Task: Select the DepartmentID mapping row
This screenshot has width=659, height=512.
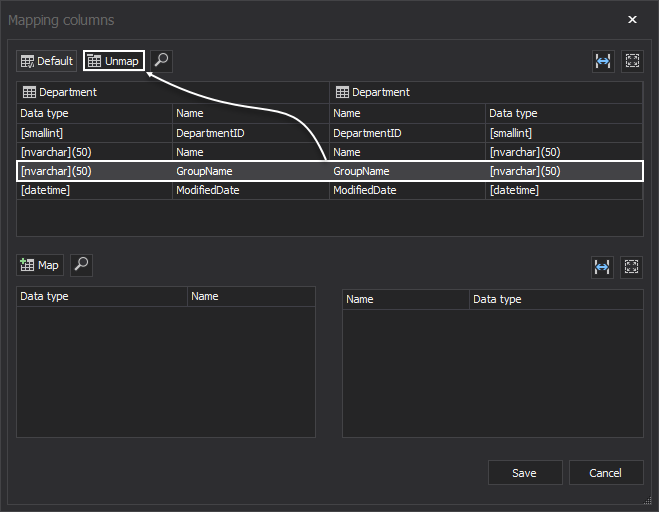Action: [329, 133]
